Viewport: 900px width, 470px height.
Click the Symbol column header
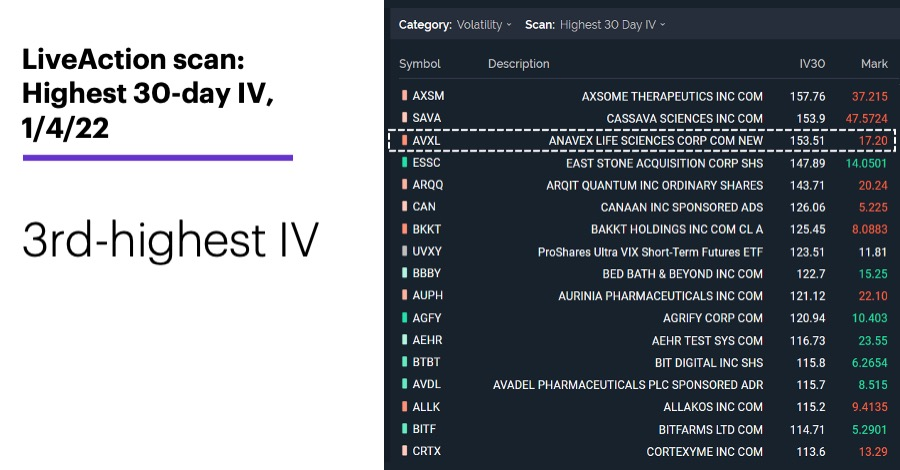coord(420,64)
